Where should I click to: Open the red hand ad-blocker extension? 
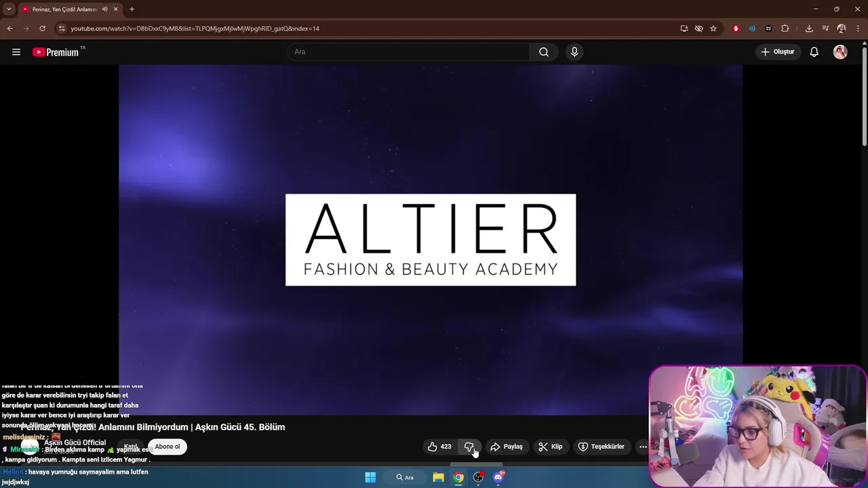coord(736,28)
